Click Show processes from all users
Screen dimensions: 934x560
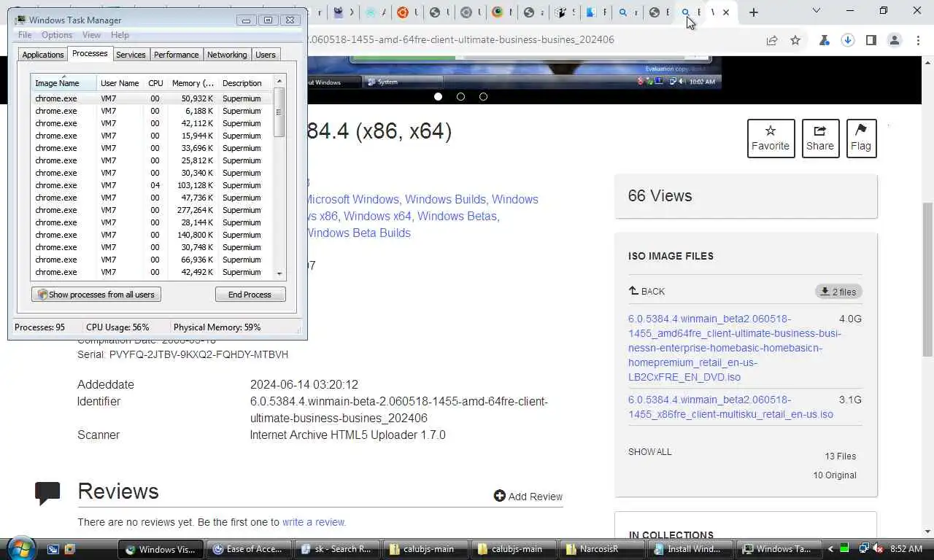pos(96,295)
